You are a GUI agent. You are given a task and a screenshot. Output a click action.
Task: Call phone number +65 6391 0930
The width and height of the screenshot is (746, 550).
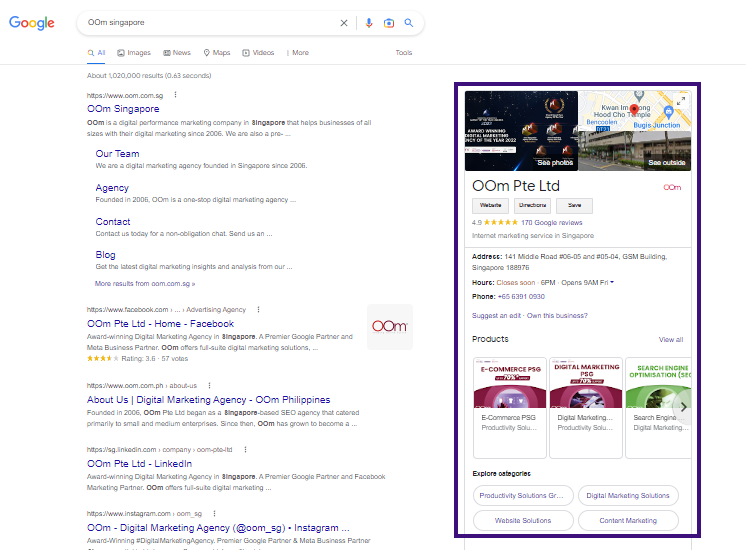(x=521, y=296)
